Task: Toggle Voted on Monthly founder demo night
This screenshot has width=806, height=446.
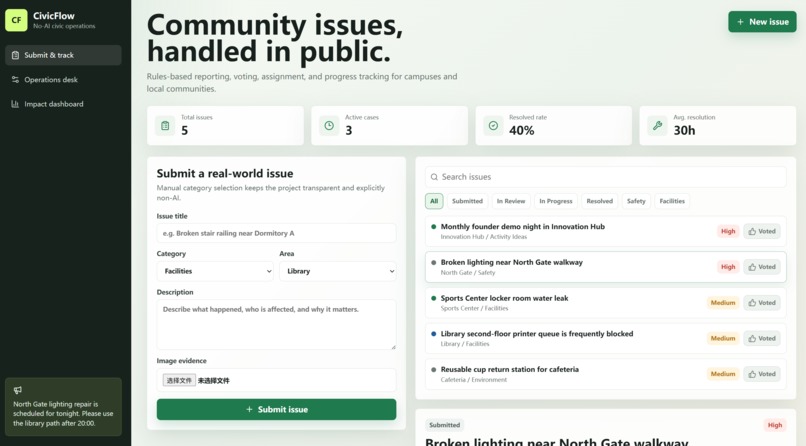Action: (762, 231)
